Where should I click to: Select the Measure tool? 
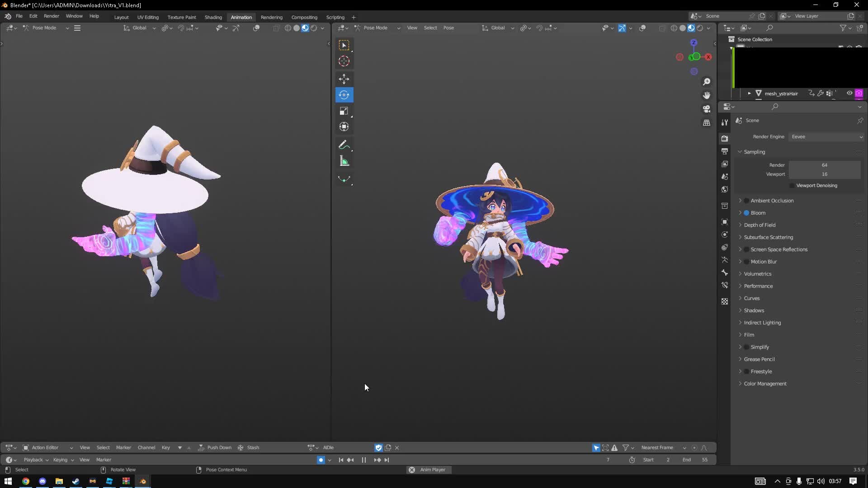(x=344, y=160)
